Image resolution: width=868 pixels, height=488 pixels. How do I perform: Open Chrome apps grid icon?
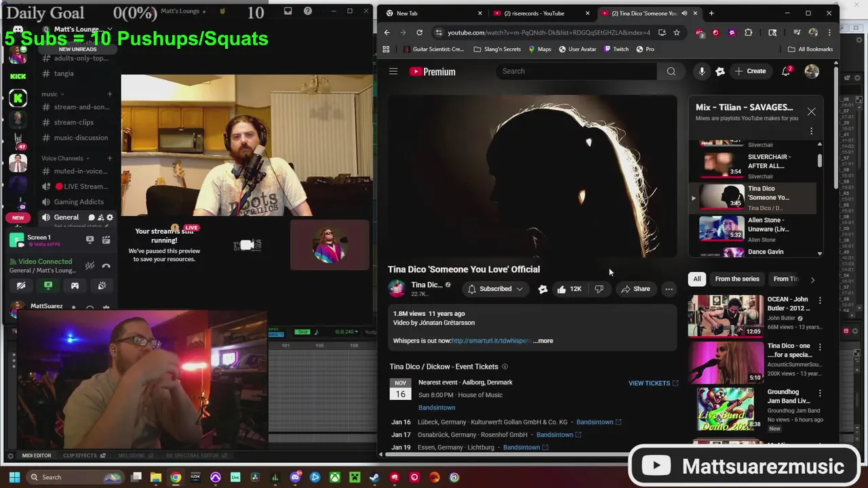click(387, 49)
